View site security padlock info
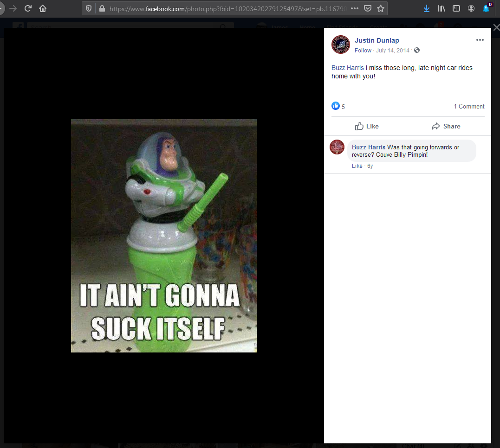 102,9
